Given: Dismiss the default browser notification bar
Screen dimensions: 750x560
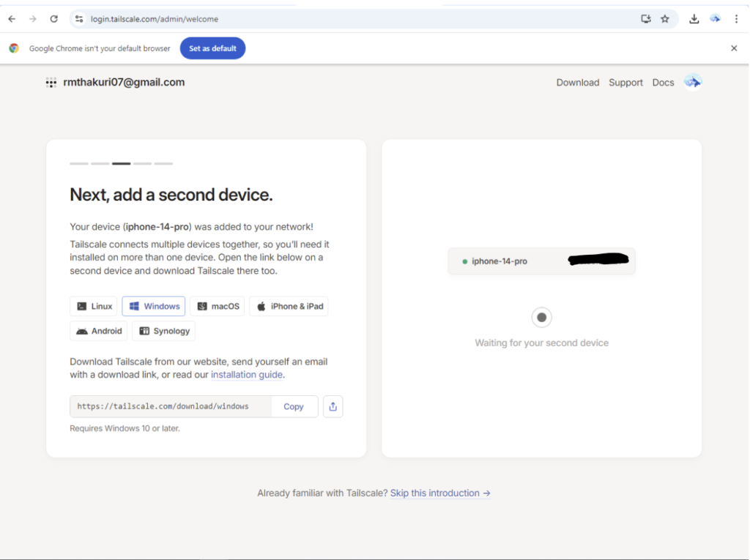Looking at the screenshot, I should tap(734, 48).
